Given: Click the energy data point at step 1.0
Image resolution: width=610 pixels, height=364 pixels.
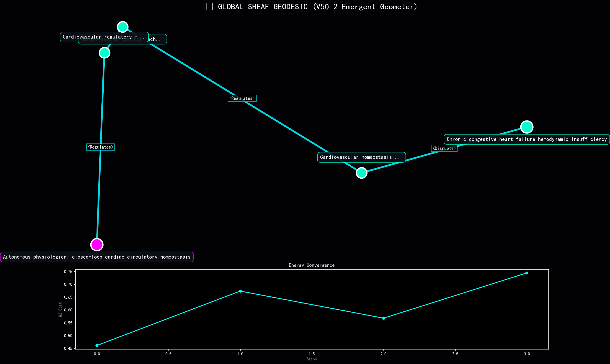Looking at the screenshot, I should click(240, 291).
